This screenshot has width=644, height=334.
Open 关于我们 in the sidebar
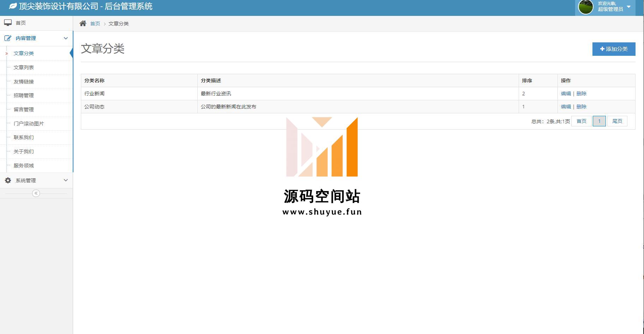tap(36, 151)
